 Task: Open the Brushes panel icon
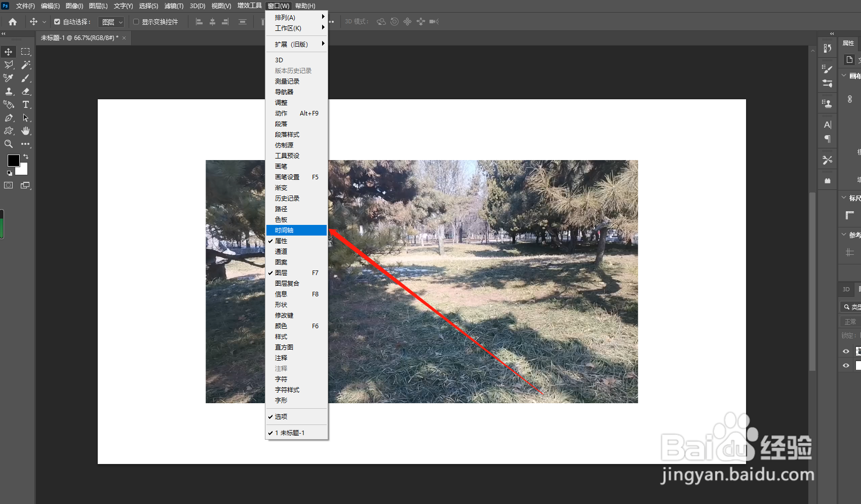tap(827, 69)
